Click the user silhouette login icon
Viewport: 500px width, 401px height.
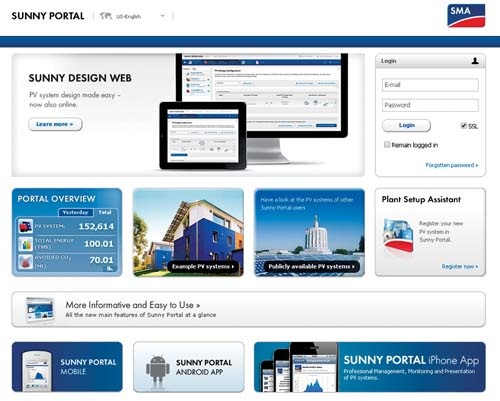point(475,61)
